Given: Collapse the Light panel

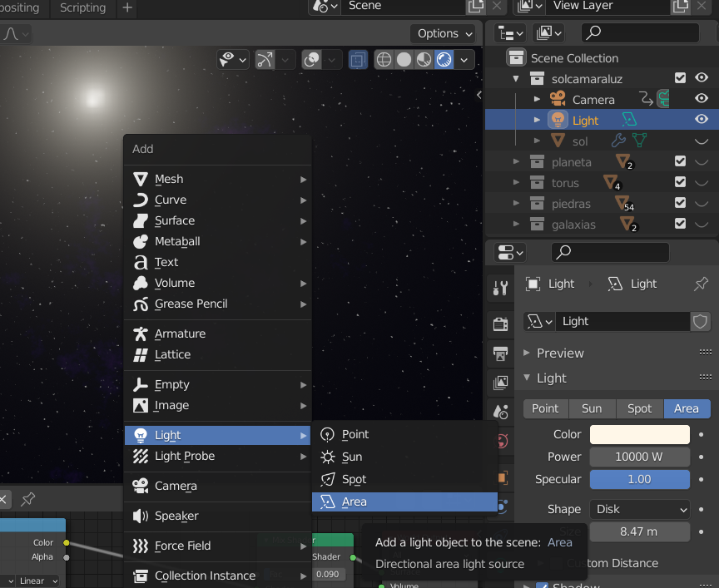Looking at the screenshot, I should (x=551, y=378).
